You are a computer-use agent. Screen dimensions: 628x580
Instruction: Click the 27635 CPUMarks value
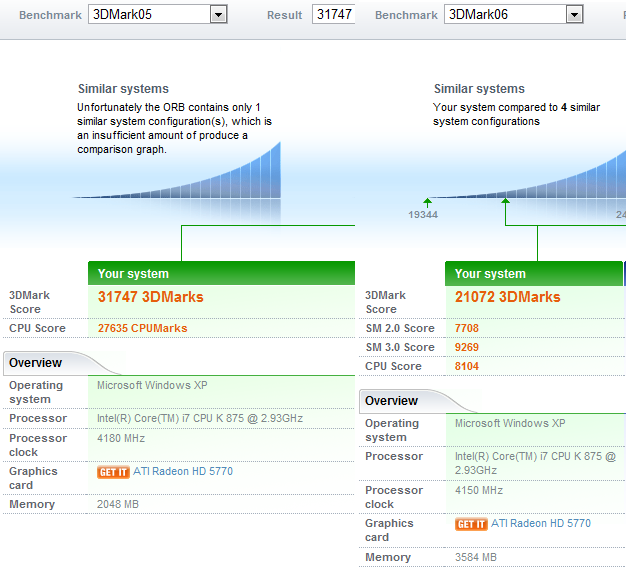tap(142, 328)
